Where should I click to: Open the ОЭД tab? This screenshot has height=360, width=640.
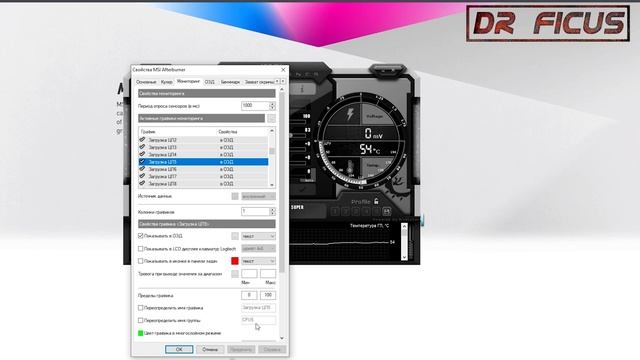(210, 82)
